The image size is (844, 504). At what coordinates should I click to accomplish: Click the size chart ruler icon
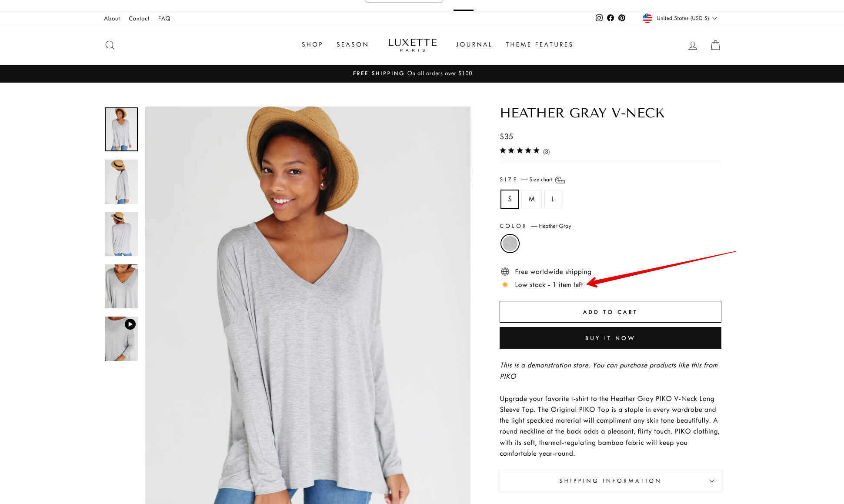[560, 180]
